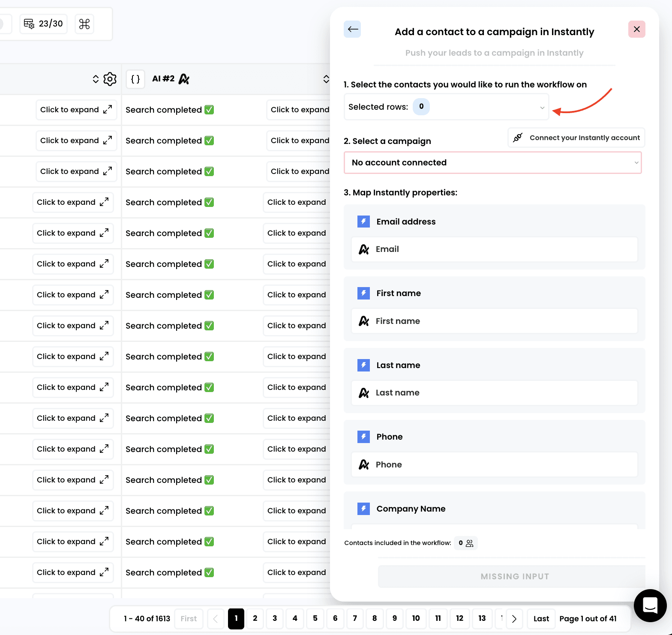Click the logo icon in the Email field

pyautogui.click(x=364, y=249)
